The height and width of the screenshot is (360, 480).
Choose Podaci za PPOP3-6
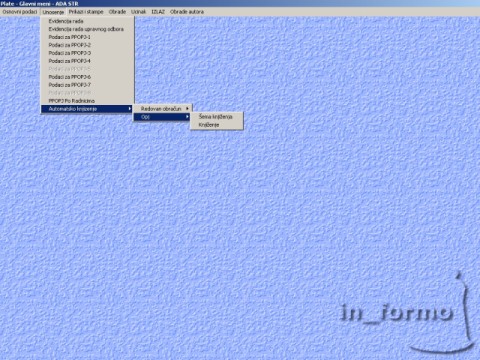click(87, 77)
